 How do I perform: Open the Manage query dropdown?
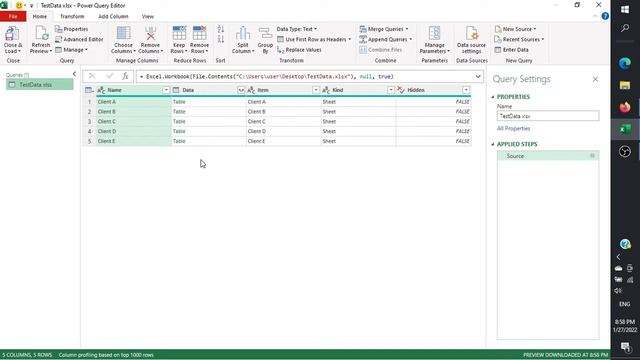pos(72,49)
